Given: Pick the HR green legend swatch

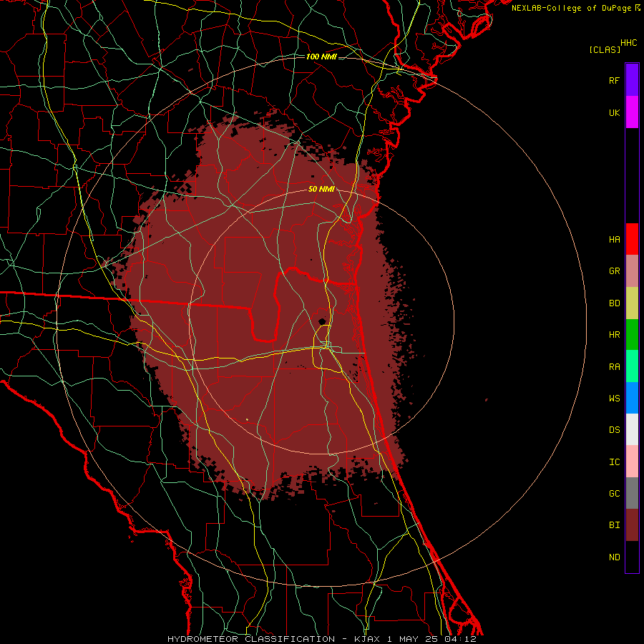Looking at the screenshot, I should point(632,334).
